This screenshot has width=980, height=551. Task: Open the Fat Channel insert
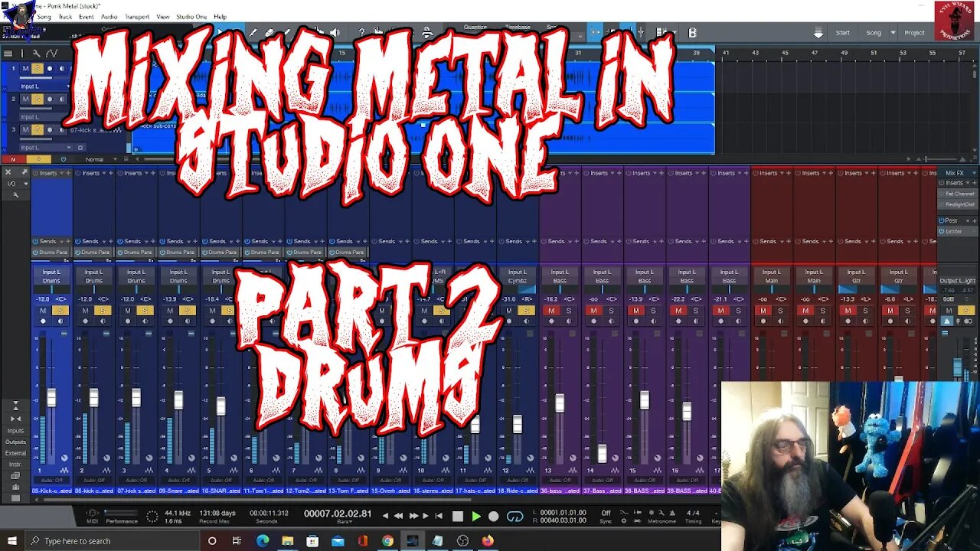tap(960, 194)
